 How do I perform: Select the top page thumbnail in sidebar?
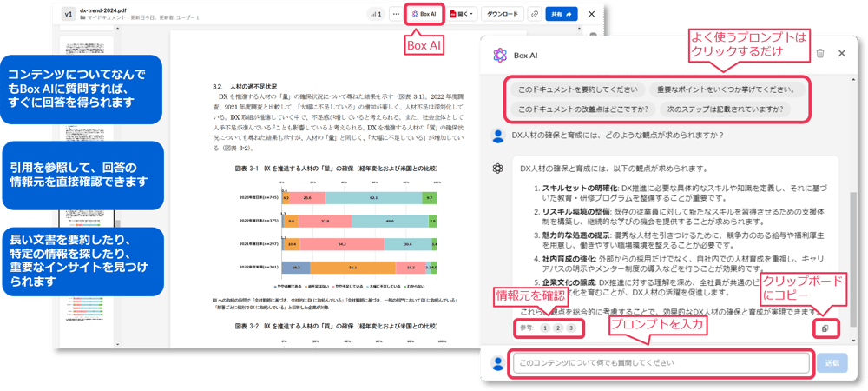point(86,45)
